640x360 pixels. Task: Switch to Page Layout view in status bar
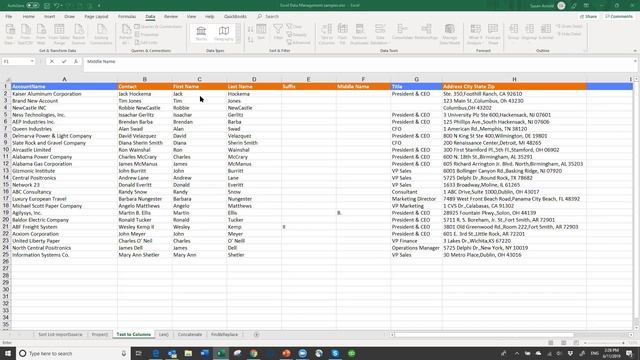pyautogui.click(x=563, y=343)
